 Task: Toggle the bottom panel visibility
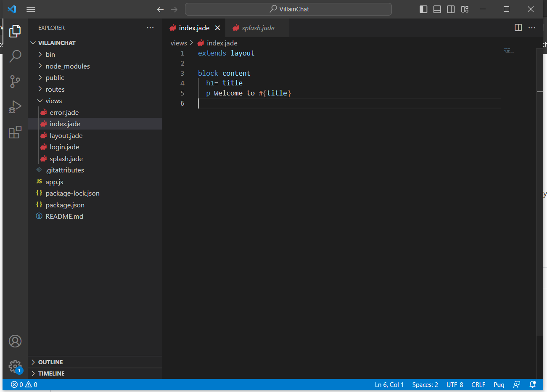[x=437, y=9]
